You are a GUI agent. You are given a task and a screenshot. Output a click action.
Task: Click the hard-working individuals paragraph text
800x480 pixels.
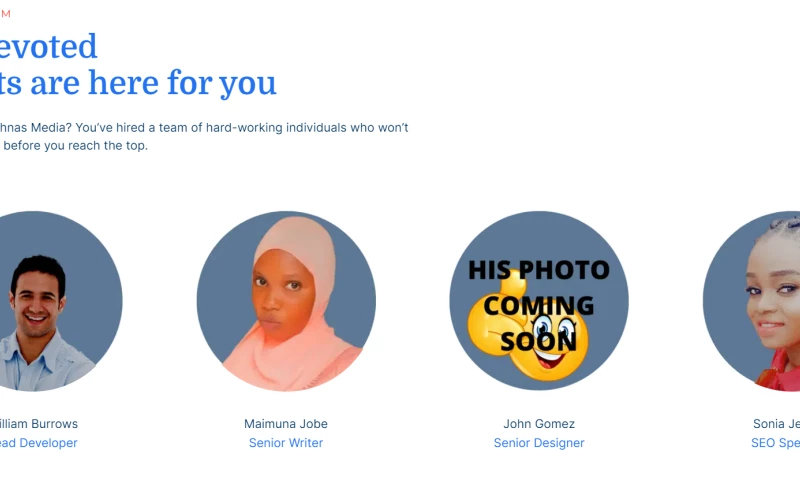(x=204, y=128)
